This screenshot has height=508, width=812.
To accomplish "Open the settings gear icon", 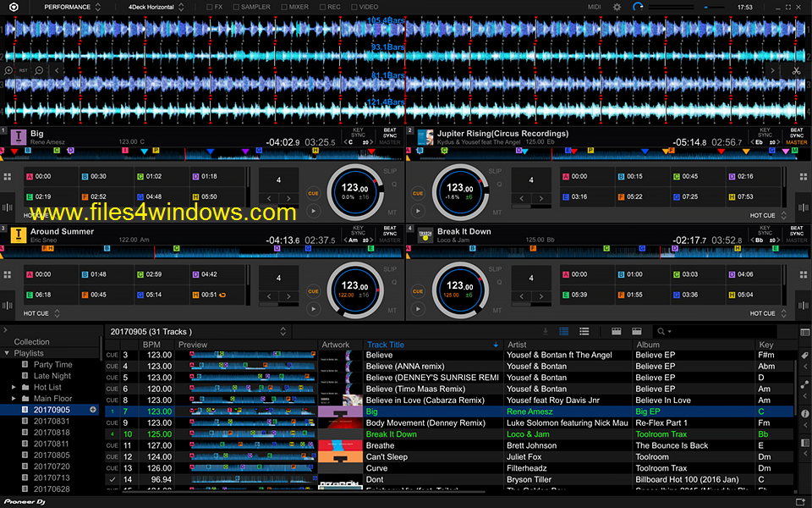I will tap(617, 8).
